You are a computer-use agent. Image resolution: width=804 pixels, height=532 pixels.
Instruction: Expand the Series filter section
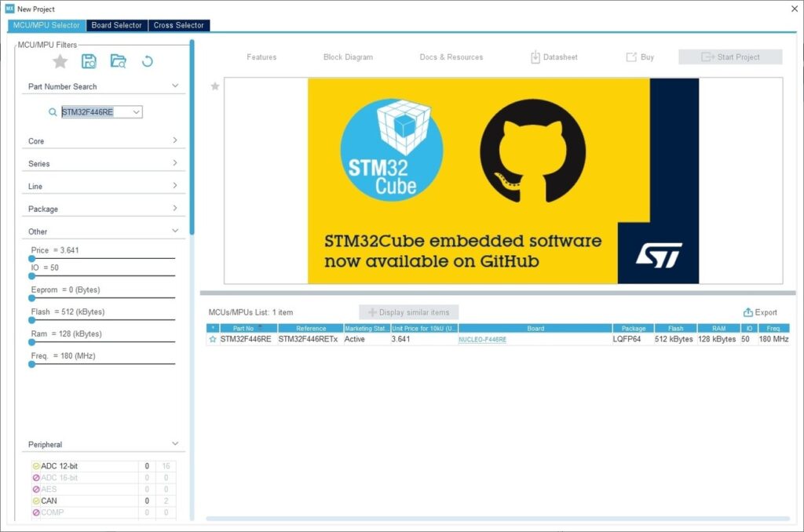point(174,163)
